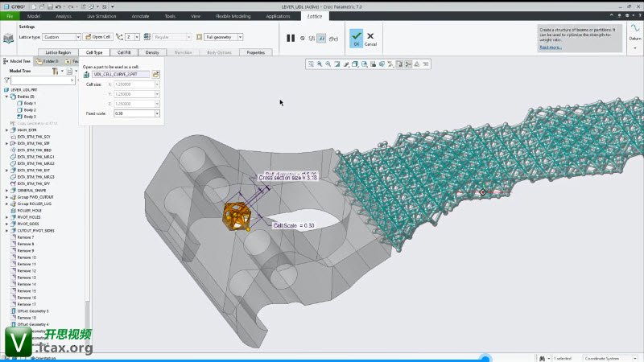Pause the Lattice feature tool
The height and width of the screenshot is (362, 644).
pos(291,38)
